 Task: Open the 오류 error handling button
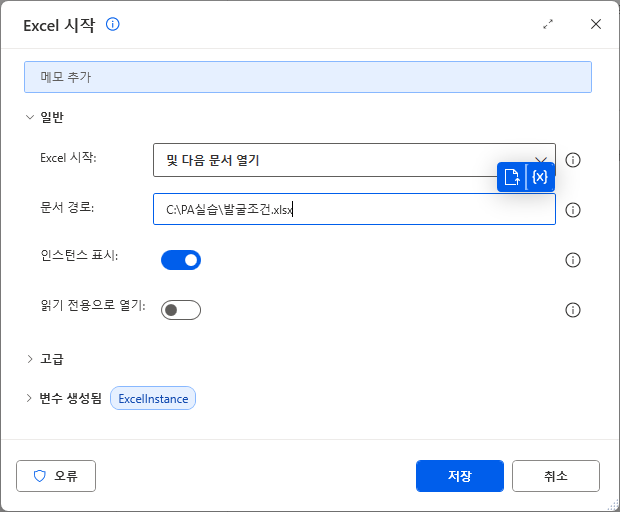point(56,476)
